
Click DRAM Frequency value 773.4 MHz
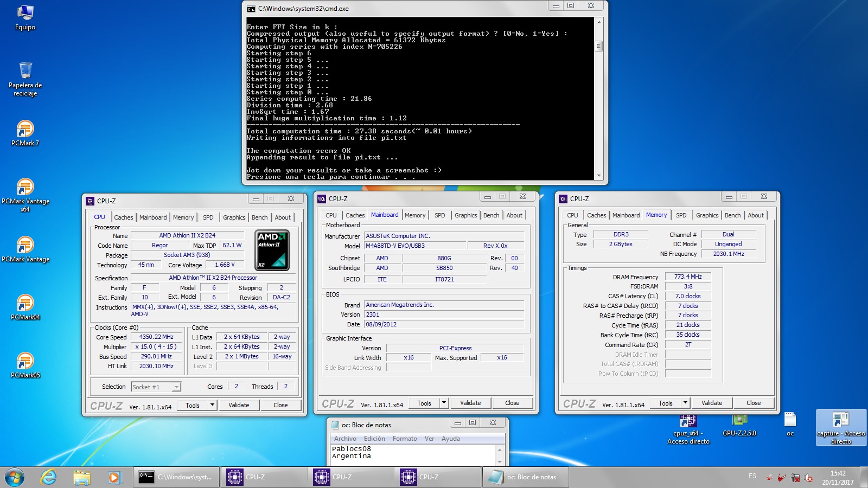pyautogui.click(x=688, y=277)
